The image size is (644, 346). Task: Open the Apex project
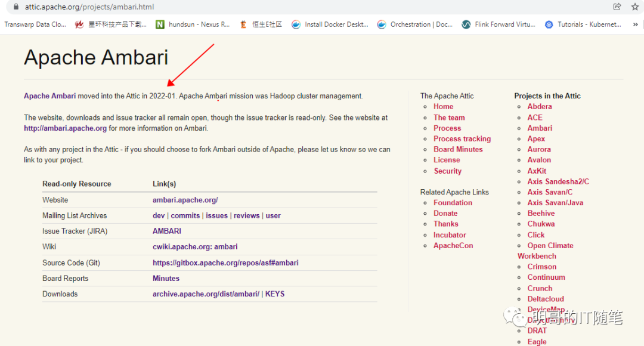(536, 139)
